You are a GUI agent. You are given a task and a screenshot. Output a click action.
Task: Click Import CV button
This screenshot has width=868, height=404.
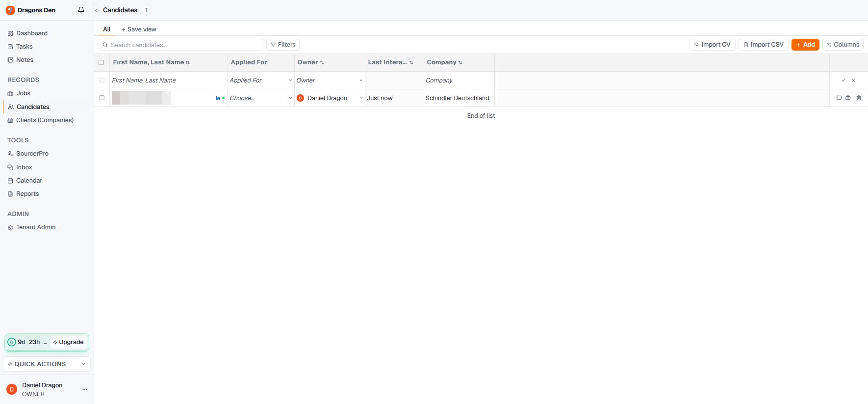(x=712, y=45)
